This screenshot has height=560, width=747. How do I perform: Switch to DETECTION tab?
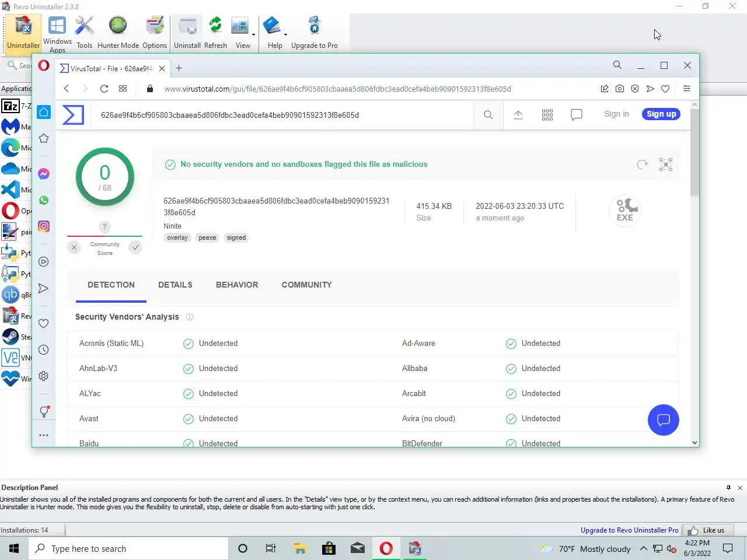coord(111,285)
